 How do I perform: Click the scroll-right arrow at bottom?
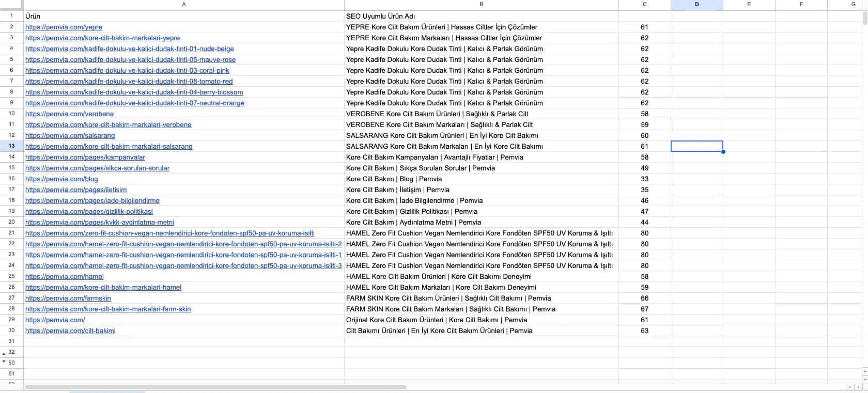(858, 387)
